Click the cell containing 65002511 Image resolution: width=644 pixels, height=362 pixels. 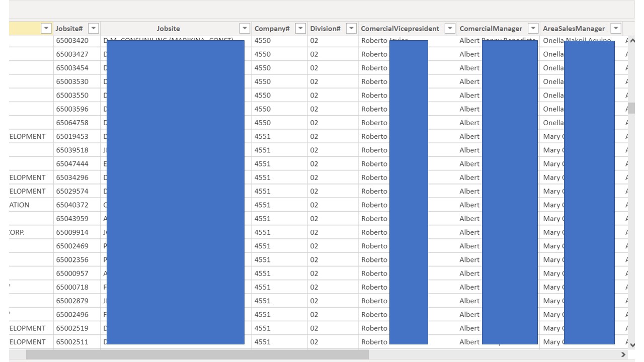coord(76,342)
